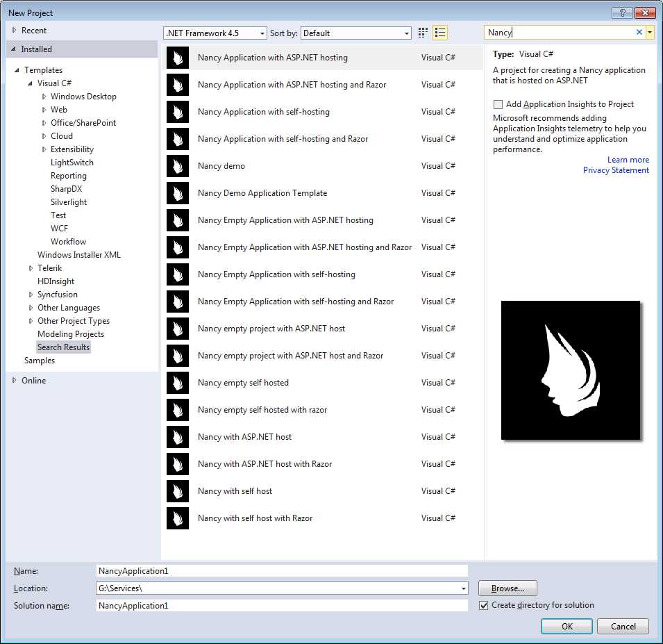Expand the Windows Desktop node
This screenshot has width=663, height=644.
click(x=44, y=96)
